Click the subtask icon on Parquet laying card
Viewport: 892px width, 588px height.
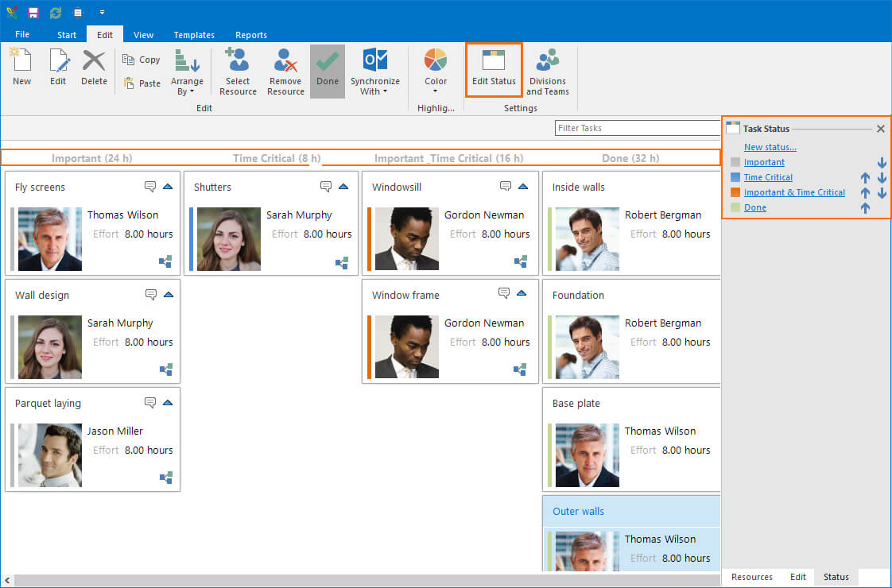point(166,478)
